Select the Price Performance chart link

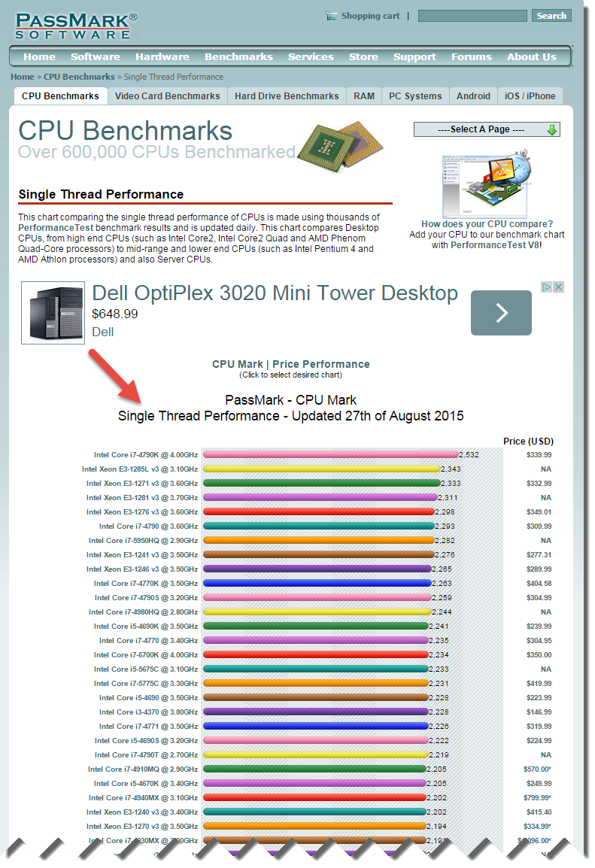point(321,364)
